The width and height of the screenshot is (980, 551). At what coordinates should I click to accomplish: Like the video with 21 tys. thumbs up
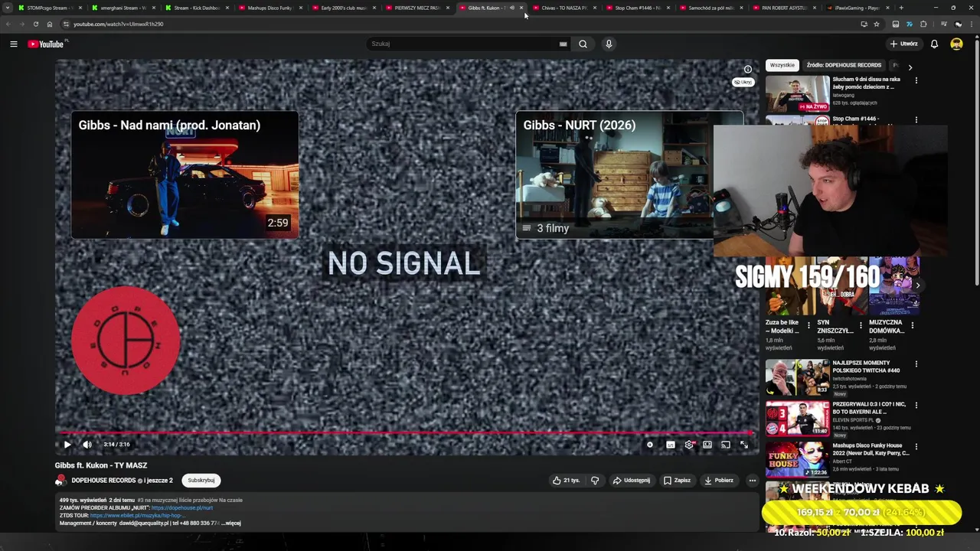567,481
